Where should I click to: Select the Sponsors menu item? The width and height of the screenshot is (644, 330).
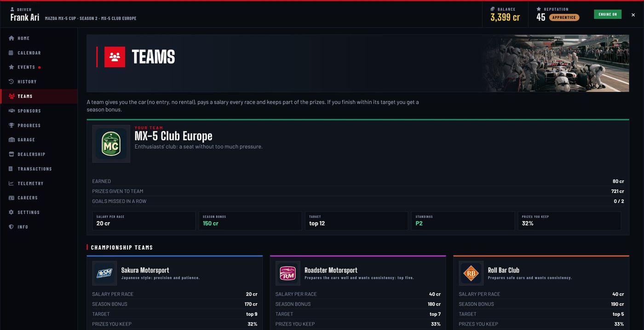pos(39,111)
